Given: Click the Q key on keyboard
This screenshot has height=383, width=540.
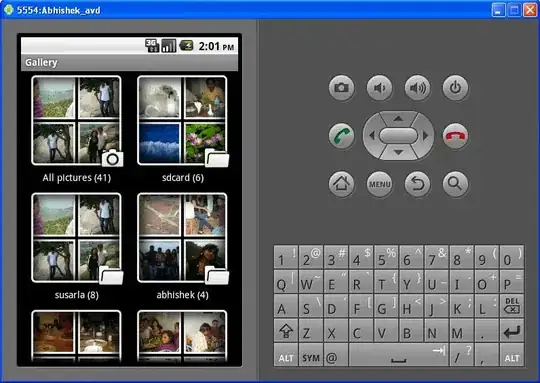Looking at the screenshot, I should [x=286, y=281].
